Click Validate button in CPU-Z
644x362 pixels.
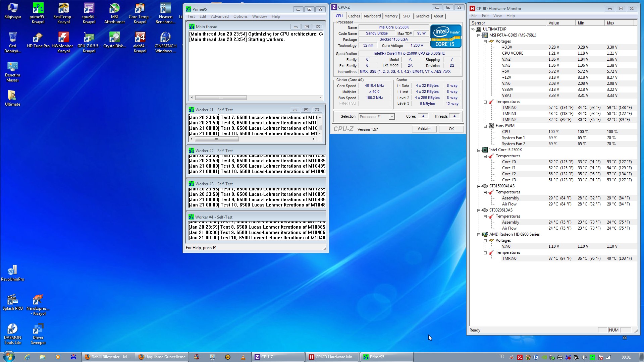[x=424, y=128]
